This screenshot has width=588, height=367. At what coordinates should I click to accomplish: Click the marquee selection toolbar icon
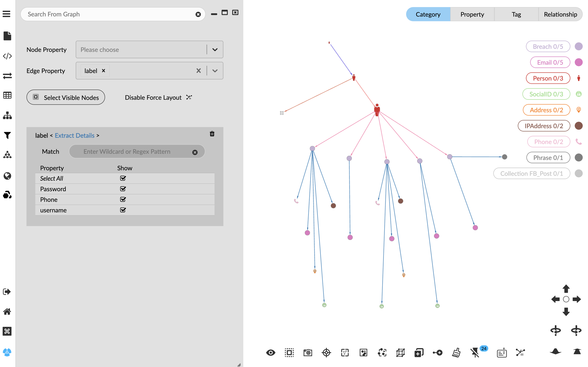point(289,352)
